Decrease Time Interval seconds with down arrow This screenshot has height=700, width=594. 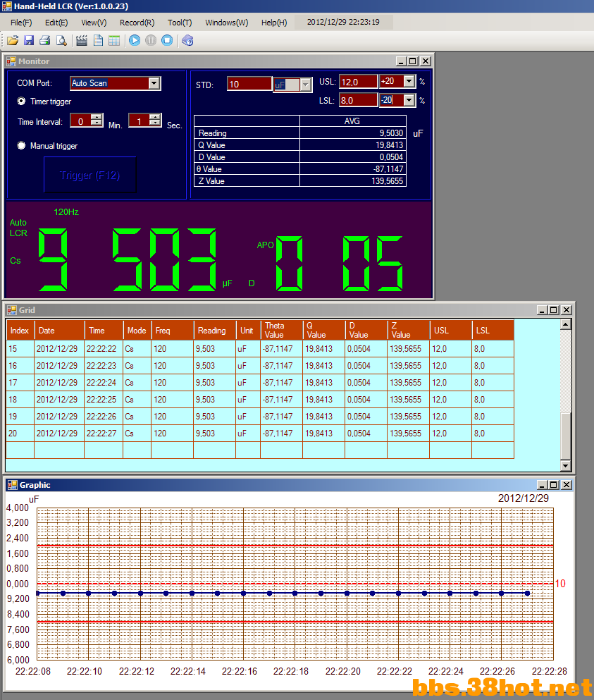(155, 123)
